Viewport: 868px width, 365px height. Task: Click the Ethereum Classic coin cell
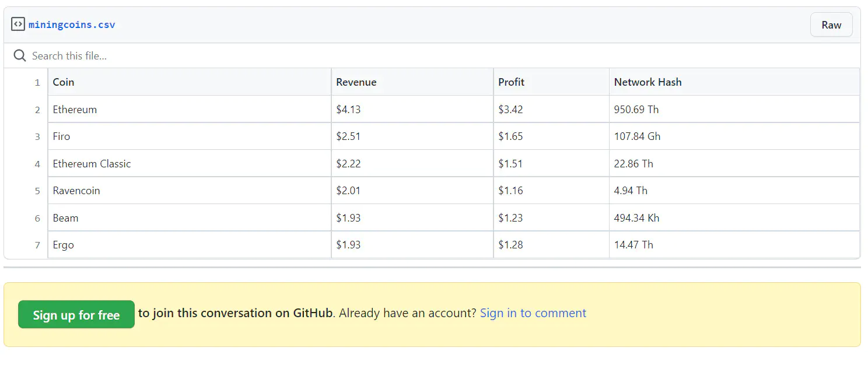190,164
